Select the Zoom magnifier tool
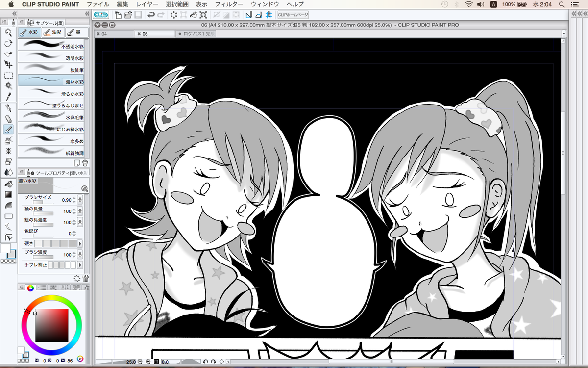Screen dimensions: 588x368 [8, 33]
